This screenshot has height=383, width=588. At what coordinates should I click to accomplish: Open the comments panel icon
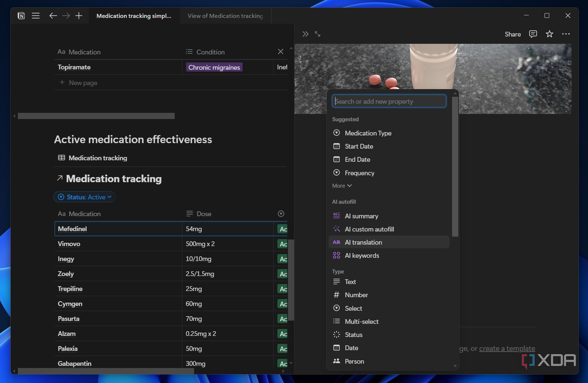point(533,34)
